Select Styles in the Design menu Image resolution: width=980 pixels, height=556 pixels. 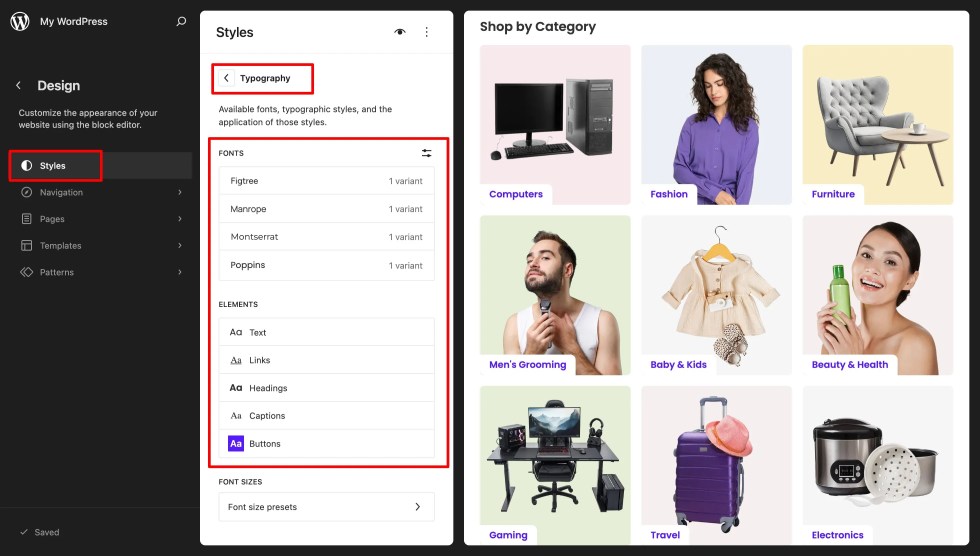100,166
